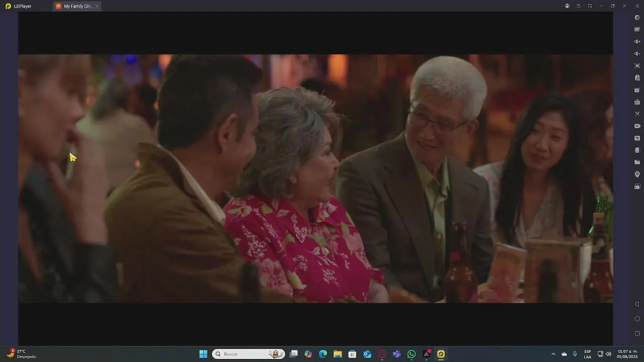Image resolution: width=644 pixels, height=362 pixels.
Task: Open triangle app with red badge
Action: 426,354
